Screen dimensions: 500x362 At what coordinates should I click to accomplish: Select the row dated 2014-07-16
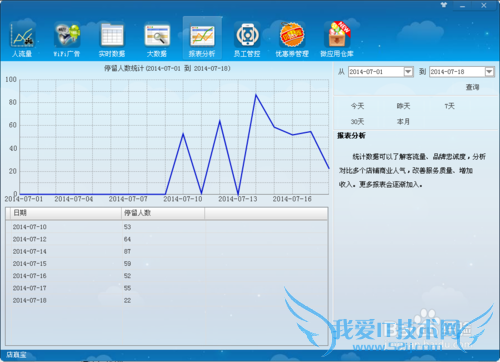pos(167,276)
